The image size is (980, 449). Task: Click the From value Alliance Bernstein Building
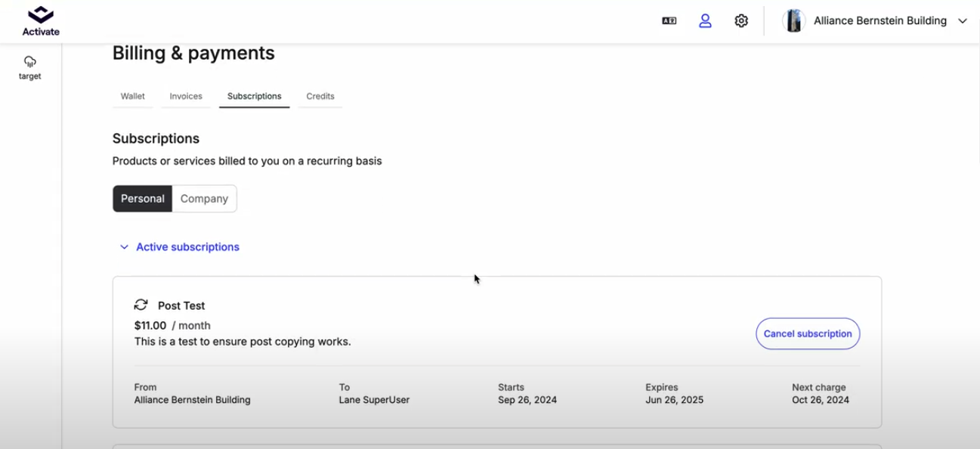pyautogui.click(x=192, y=400)
